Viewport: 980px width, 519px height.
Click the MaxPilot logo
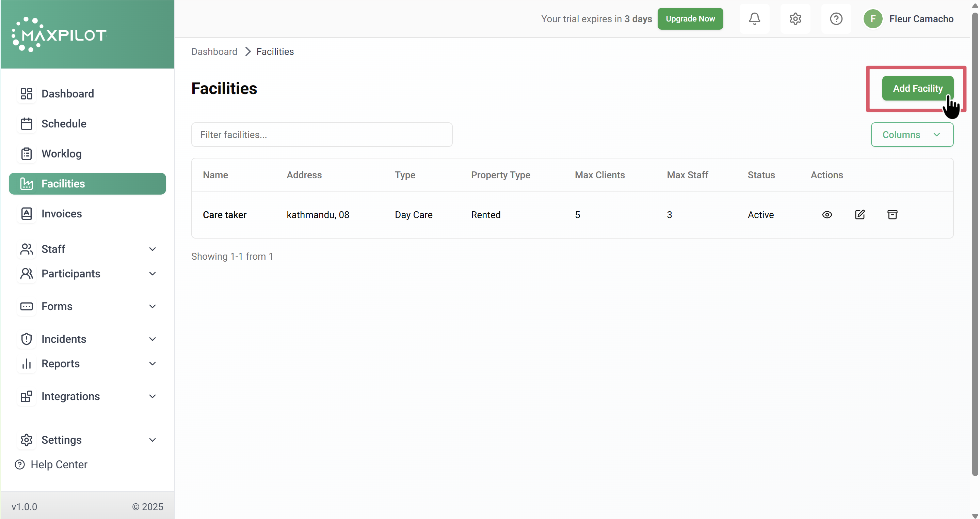tap(59, 35)
